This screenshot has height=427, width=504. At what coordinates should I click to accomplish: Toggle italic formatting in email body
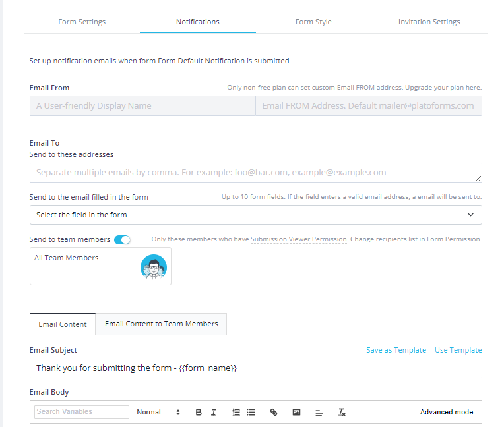tap(214, 413)
